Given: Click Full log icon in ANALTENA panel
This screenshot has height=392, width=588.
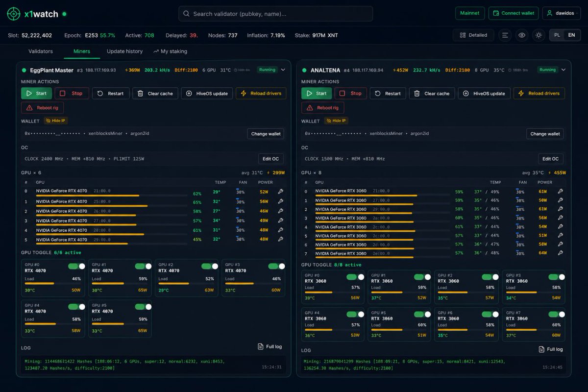Looking at the screenshot, I should (x=541, y=349).
